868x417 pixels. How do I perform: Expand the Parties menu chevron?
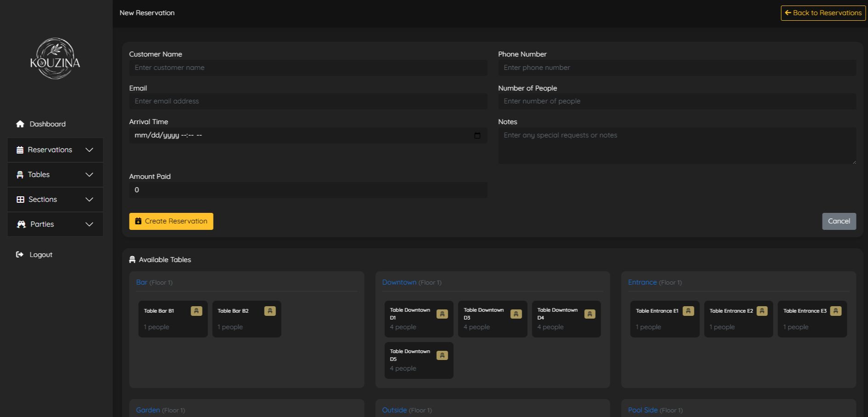click(90, 224)
